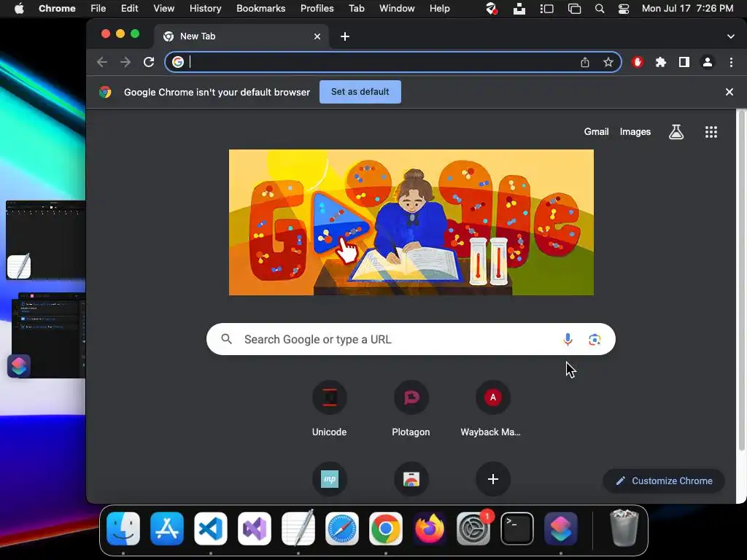Open a new tab with plus button

[x=345, y=36]
